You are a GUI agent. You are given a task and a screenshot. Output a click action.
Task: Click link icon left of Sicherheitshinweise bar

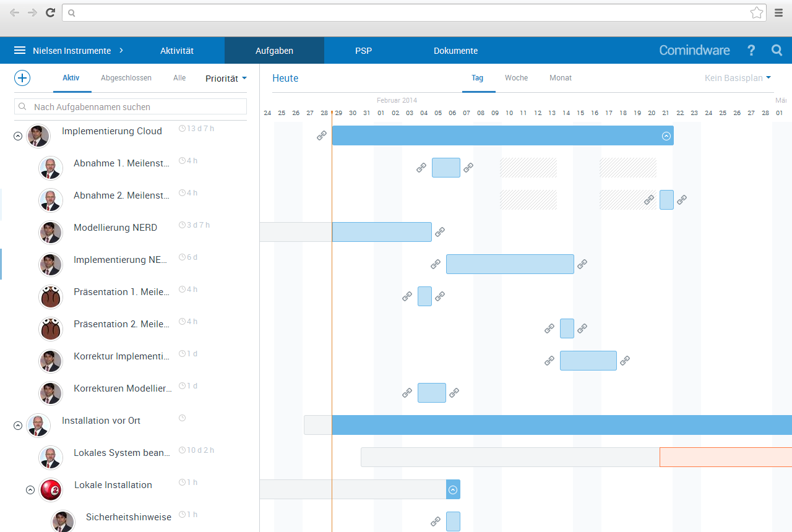point(436,521)
